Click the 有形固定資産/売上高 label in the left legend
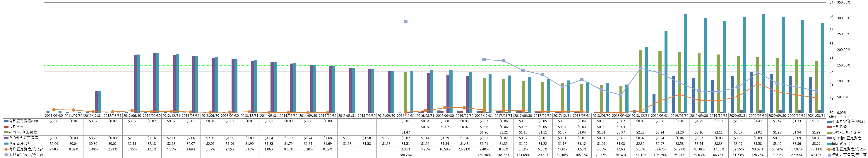 coord(26,149)
